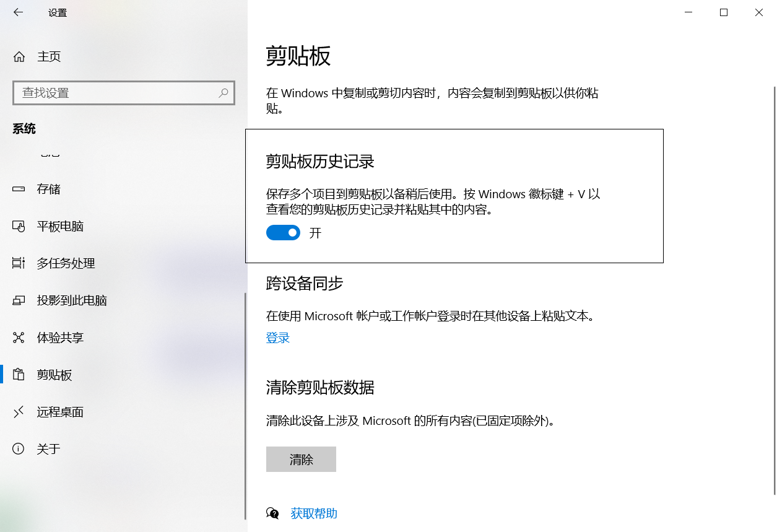This screenshot has width=777, height=532.
Task: Click inside the 查找设置 search field
Action: pos(111,92)
